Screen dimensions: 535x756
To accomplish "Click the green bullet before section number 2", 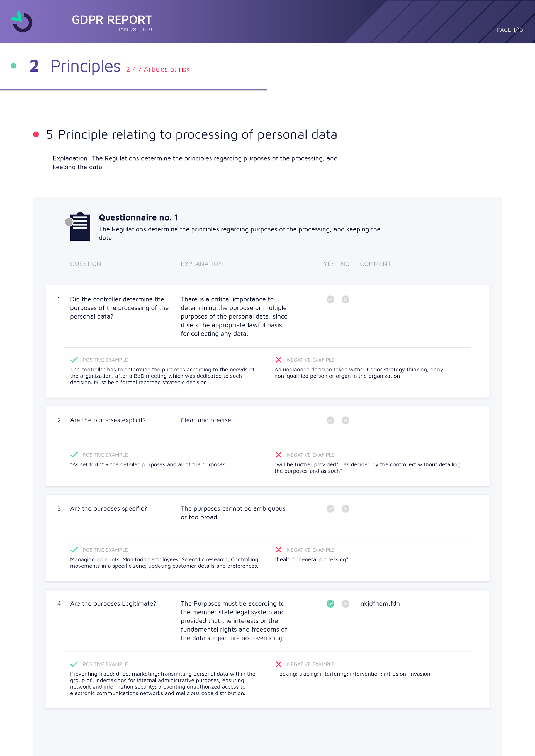I will click(13, 66).
